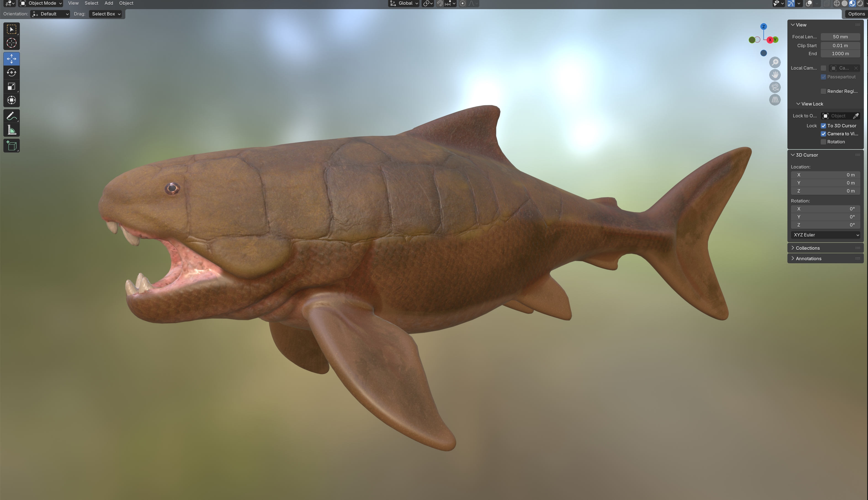The image size is (868, 500).
Task: Click the eyedropper next to Lock to Object
Action: [856, 116]
